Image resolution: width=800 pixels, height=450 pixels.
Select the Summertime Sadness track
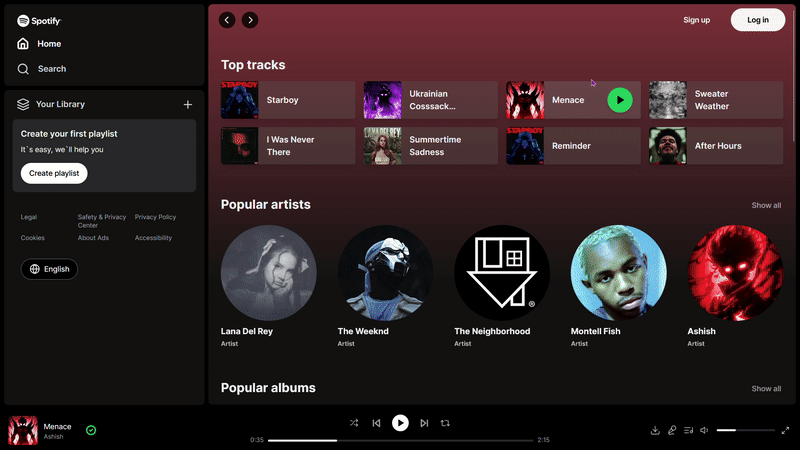click(x=431, y=146)
